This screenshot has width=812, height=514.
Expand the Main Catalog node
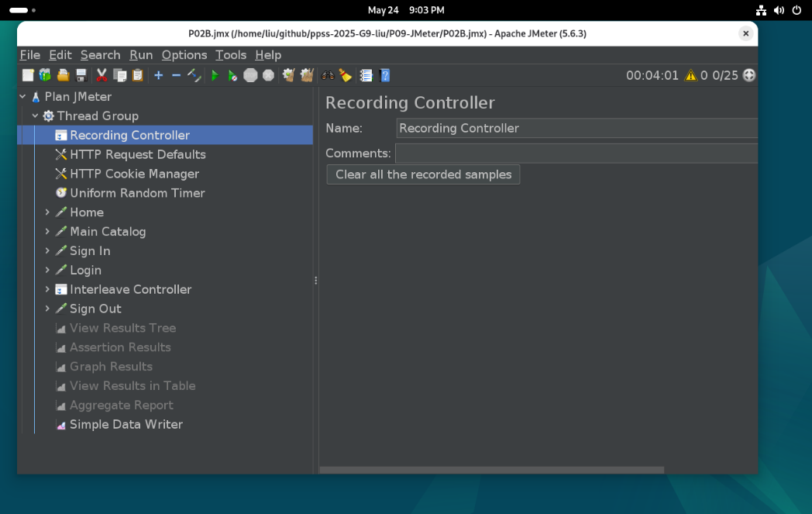pos(47,231)
